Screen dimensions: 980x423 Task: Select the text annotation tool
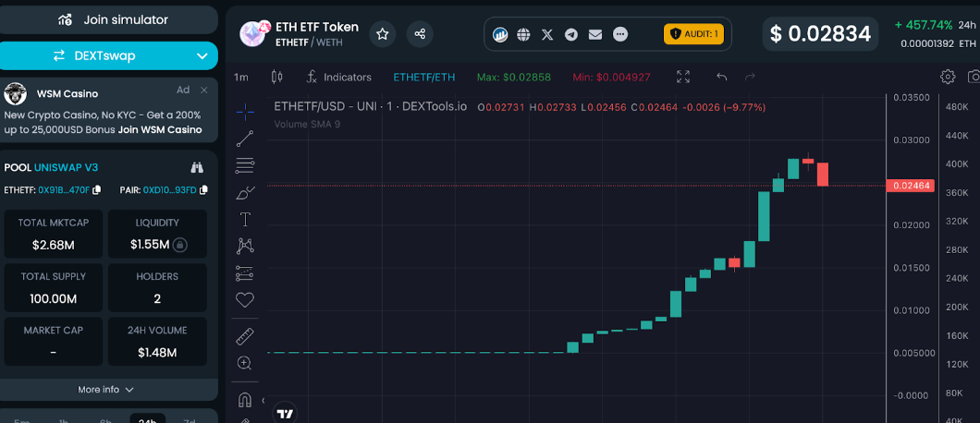coord(245,220)
